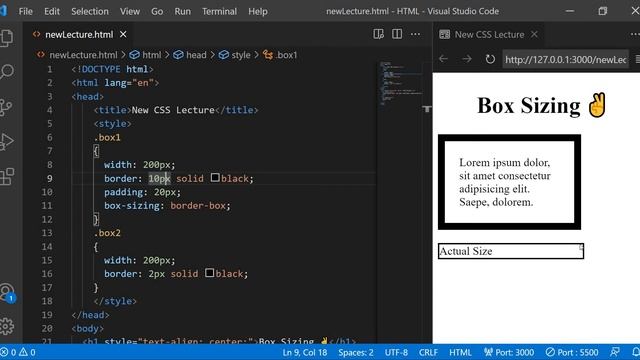
Task: Close the newLecture.html editor tab
Action: pos(123,35)
